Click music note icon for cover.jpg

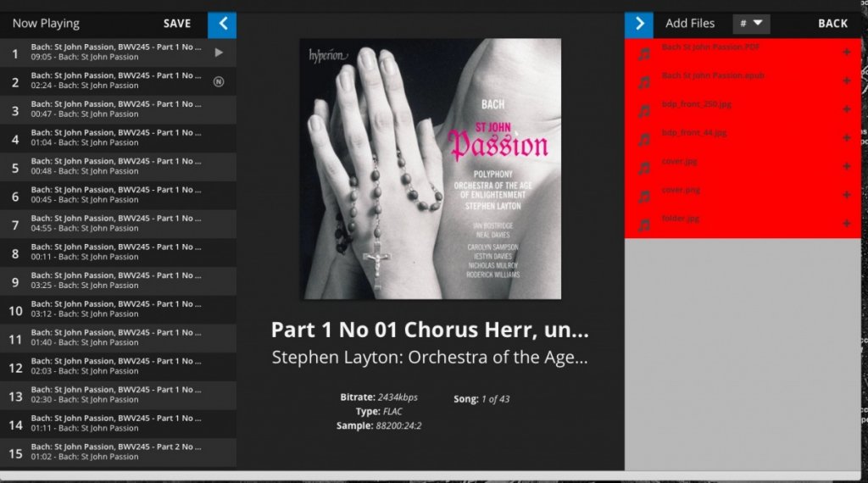644,168
